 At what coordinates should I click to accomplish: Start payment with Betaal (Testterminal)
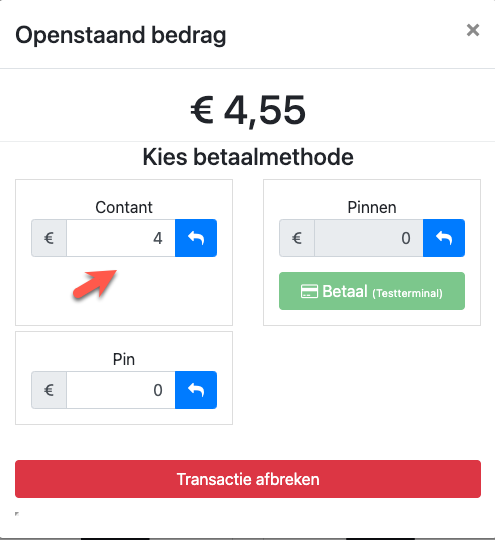(x=372, y=291)
